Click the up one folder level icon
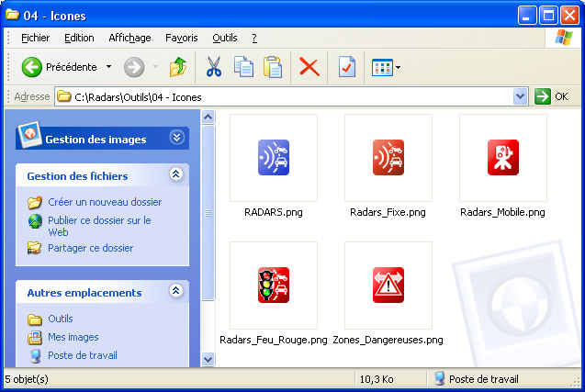The image size is (585, 392). pos(178,67)
